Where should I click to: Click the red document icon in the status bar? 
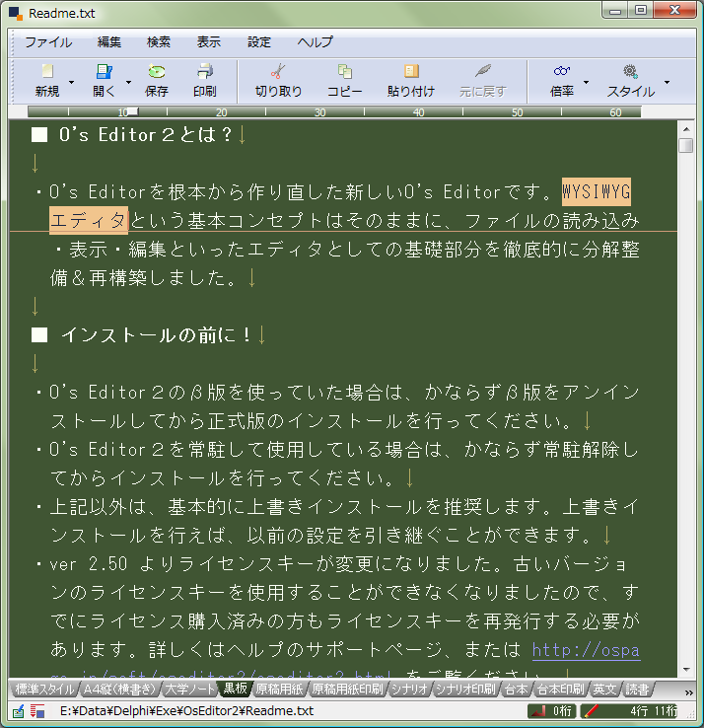point(37,711)
